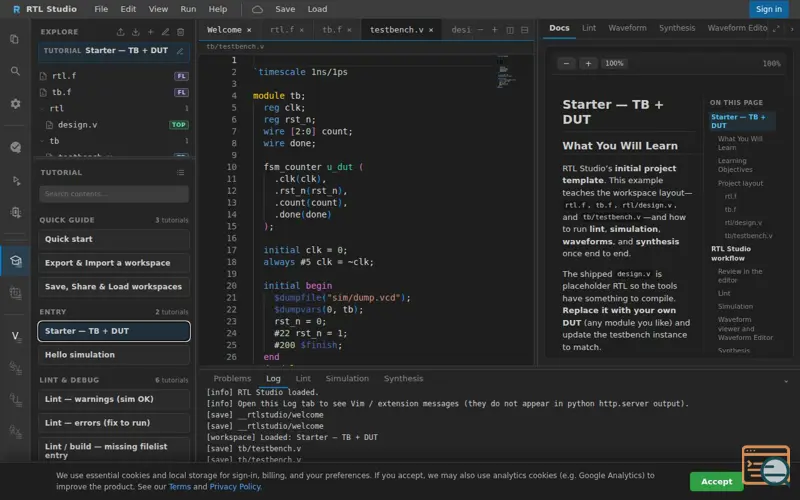Image resolution: width=800 pixels, height=500 pixels.
Task: Click the split editor vertically icon
Action: pyautogui.click(x=510, y=30)
